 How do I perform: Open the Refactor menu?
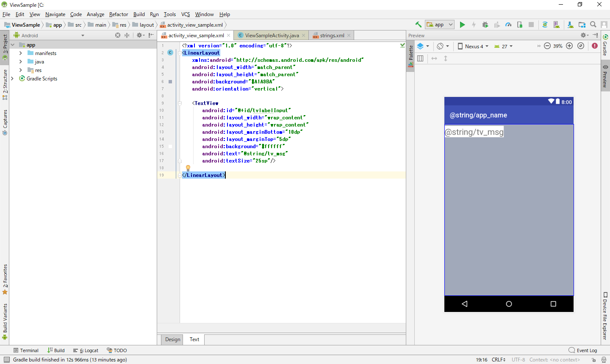(x=118, y=14)
